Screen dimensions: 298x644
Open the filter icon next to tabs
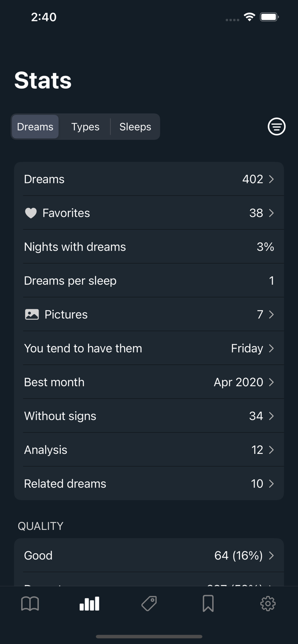coord(276,127)
